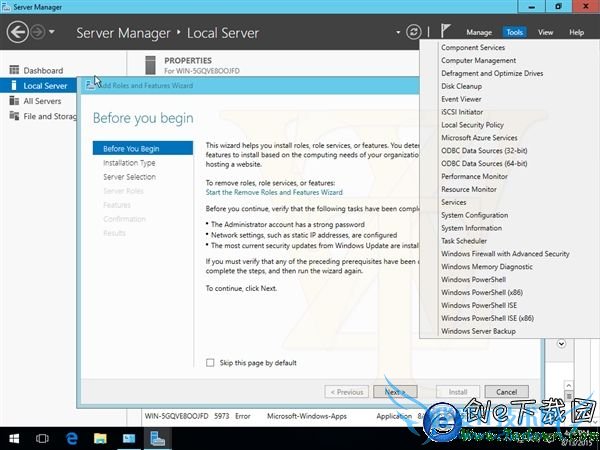Click the server icon next to PROPERTIES

point(150,65)
